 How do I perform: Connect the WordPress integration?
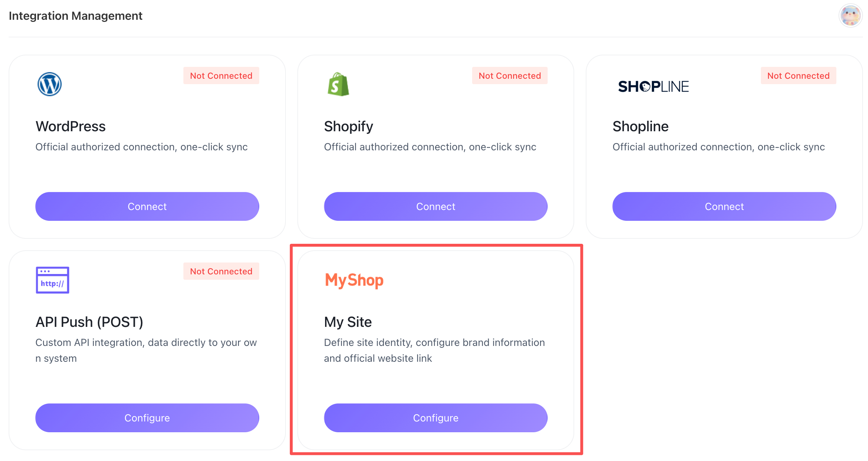click(147, 206)
